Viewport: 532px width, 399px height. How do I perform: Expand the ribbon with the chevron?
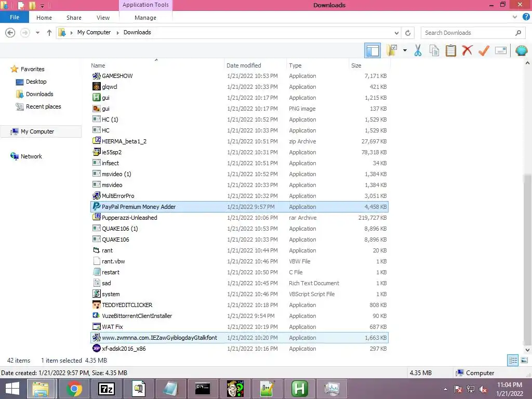pyautogui.click(x=515, y=17)
